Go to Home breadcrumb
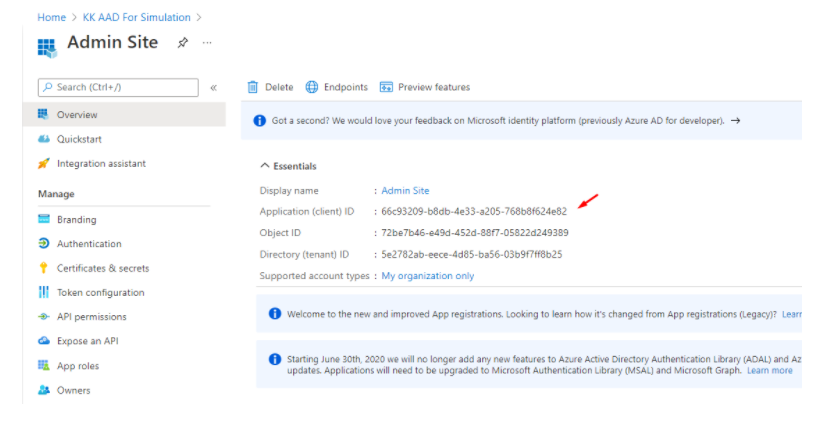The image size is (822, 421). 51,17
